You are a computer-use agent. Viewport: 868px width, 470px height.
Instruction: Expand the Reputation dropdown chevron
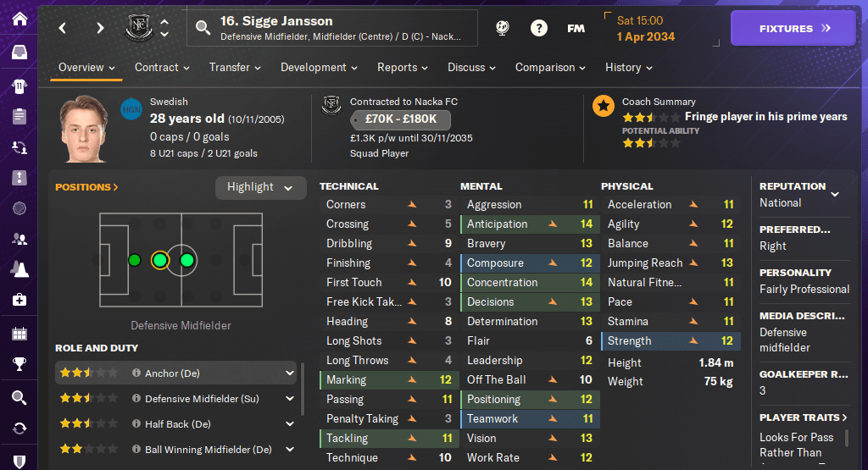(x=835, y=194)
